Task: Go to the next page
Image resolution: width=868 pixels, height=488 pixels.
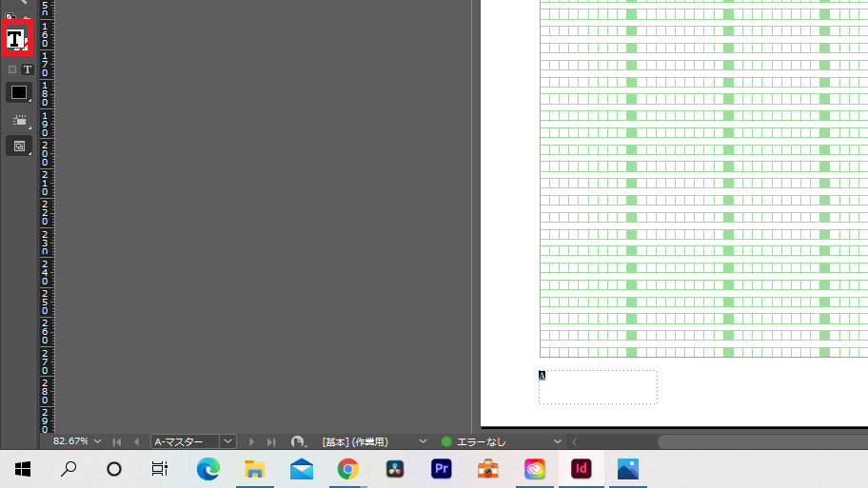Action: pos(251,442)
